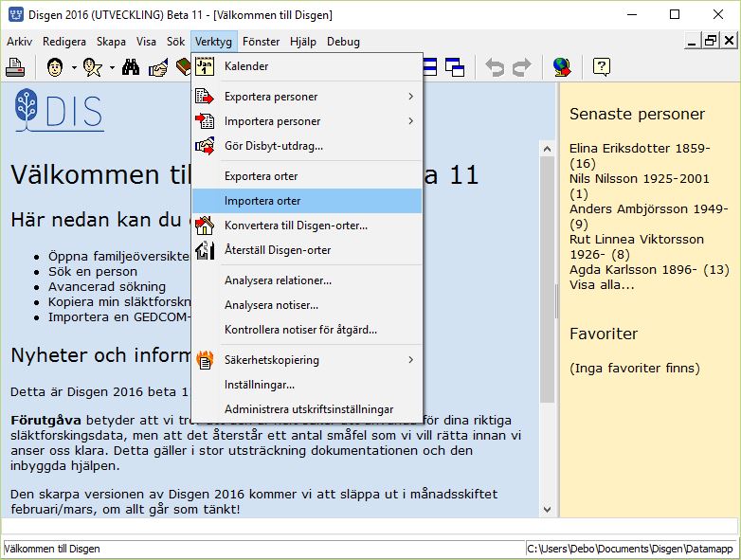Click the person with star icon
741x560 pixels.
[x=92, y=67]
